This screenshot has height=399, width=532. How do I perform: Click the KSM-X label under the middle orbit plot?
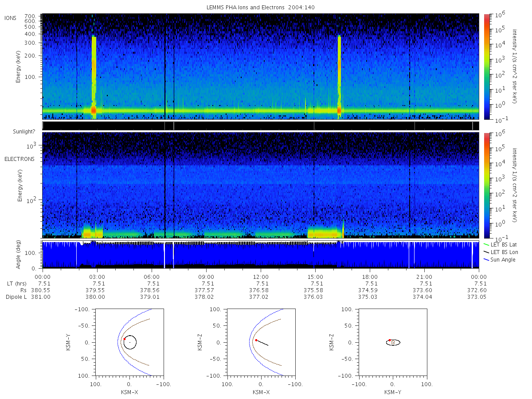(x=261, y=392)
